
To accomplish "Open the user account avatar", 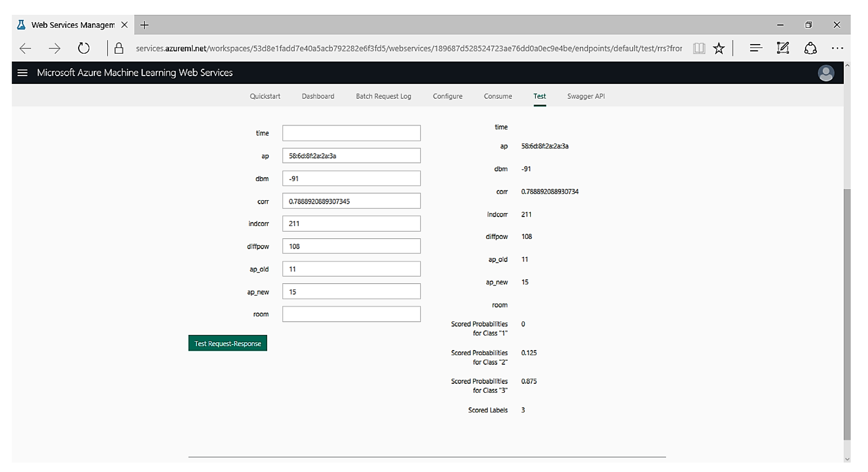I will click(826, 73).
